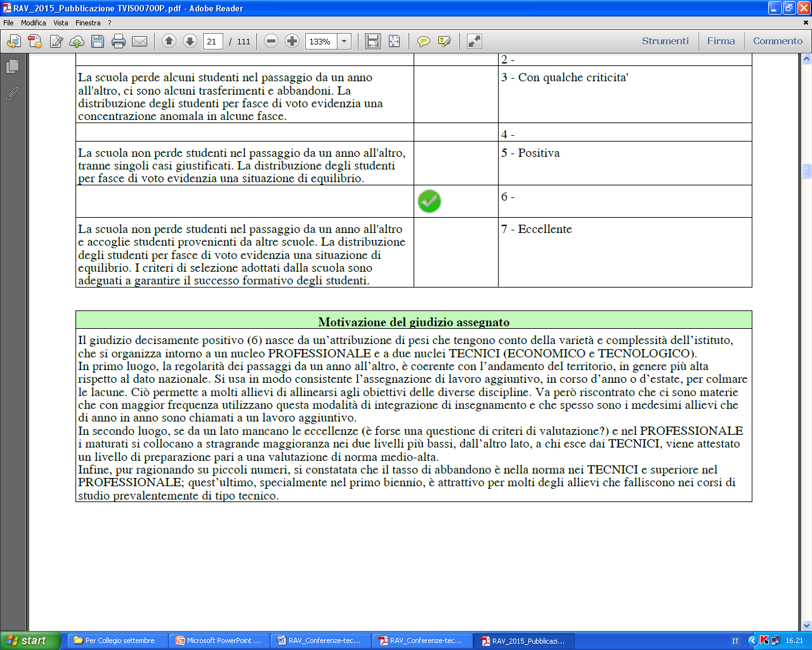Click Kaspersky tray icon
Image resolution: width=812 pixels, height=650 pixels.
764,640
